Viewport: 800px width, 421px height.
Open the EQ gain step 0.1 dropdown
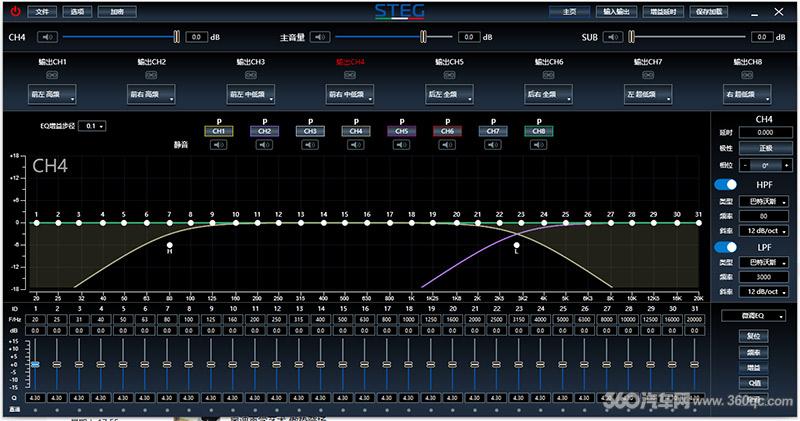92,126
